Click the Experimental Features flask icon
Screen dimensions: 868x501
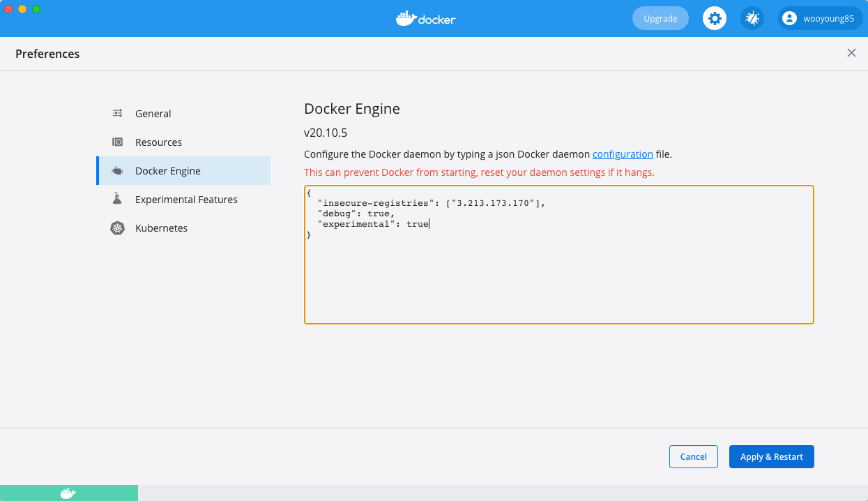(x=117, y=199)
